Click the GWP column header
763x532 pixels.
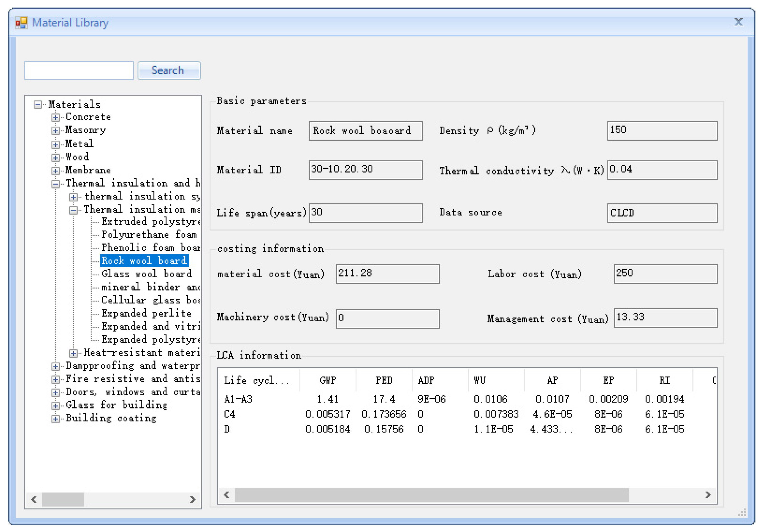pos(328,380)
